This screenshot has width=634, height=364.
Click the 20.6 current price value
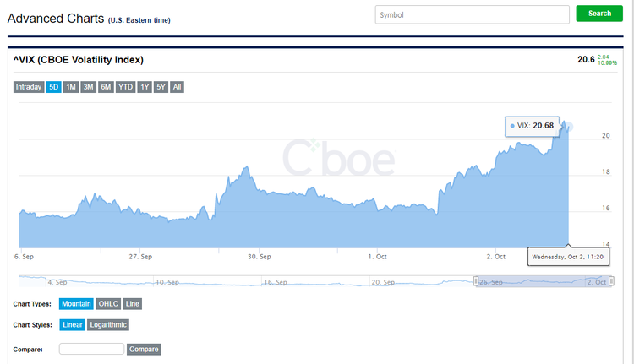(x=586, y=59)
